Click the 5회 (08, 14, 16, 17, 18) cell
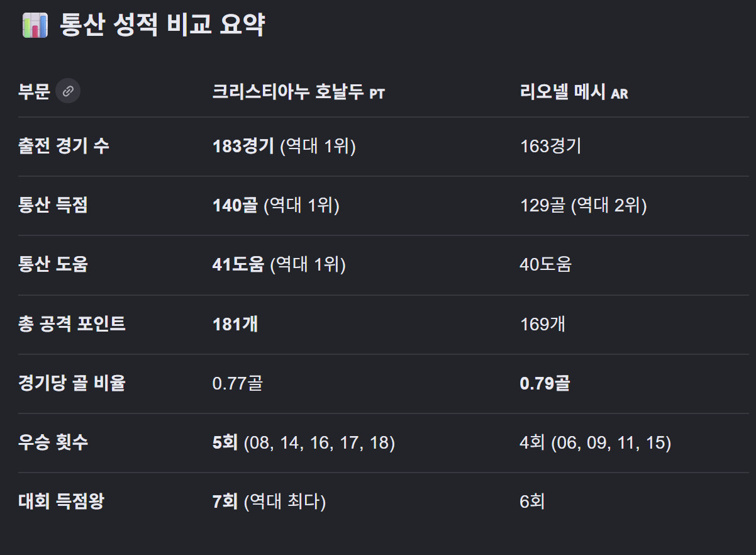The width and height of the screenshot is (756, 555). coord(304,442)
